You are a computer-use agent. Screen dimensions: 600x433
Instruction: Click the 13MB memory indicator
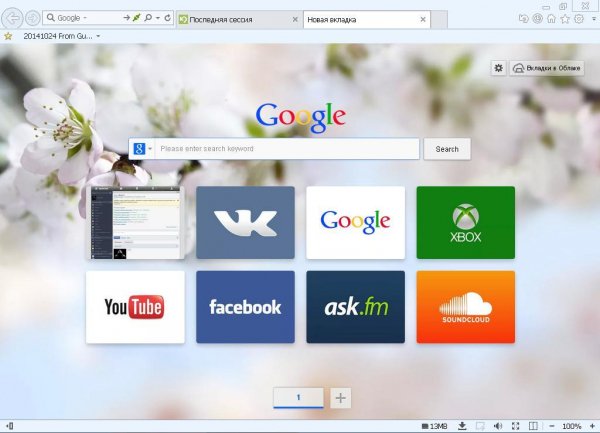[x=434, y=426]
